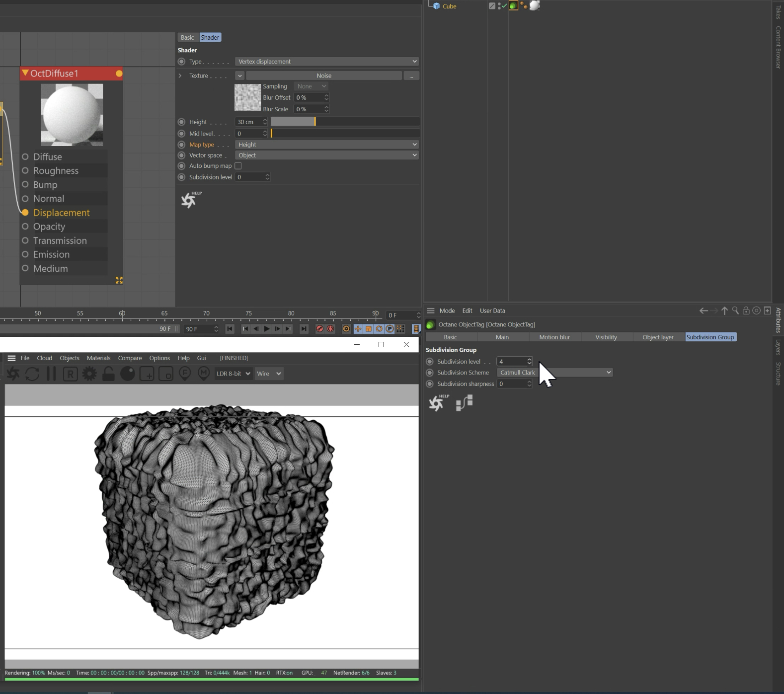Viewport: 784px width, 694px height.
Task: Toggle animation dot beside Subdivision Scheme
Action: click(x=430, y=373)
